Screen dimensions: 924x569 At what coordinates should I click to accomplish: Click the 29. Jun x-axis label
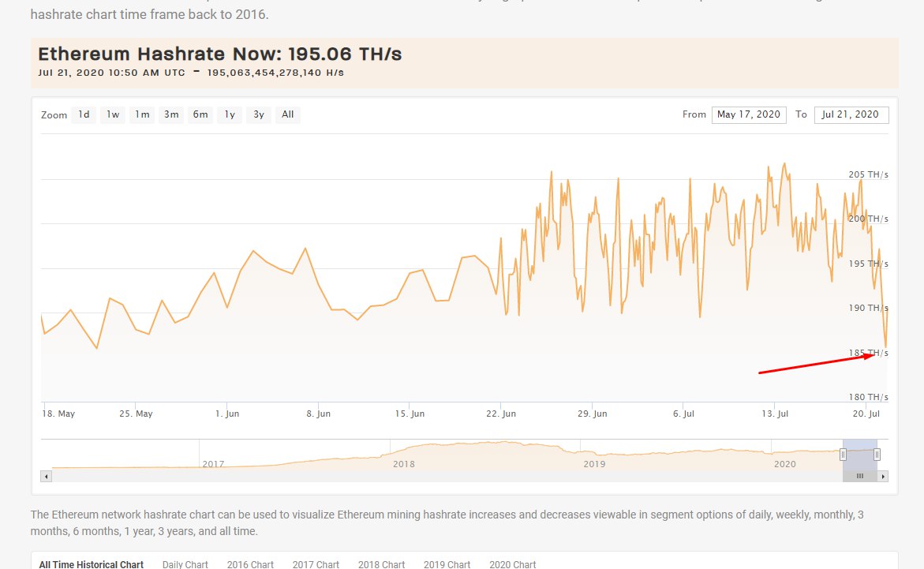pos(593,414)
